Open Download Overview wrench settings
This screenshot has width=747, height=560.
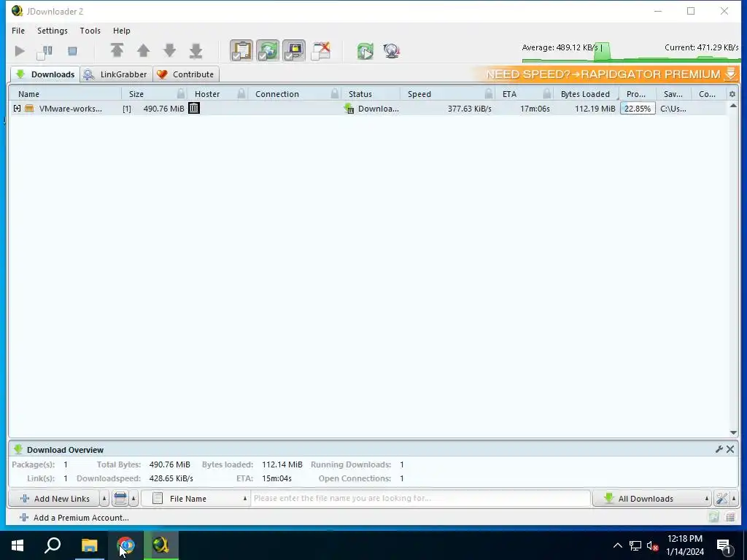point(719,449)
